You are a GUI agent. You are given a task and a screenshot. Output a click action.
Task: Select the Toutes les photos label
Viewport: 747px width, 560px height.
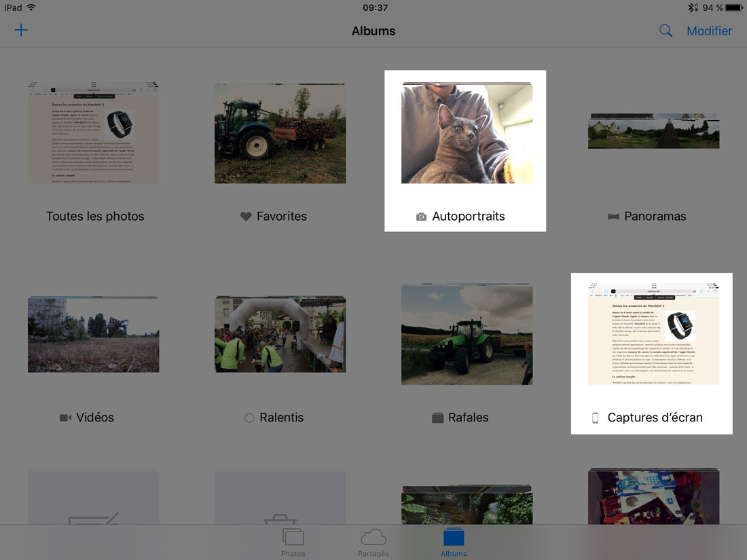coord(95,216)
